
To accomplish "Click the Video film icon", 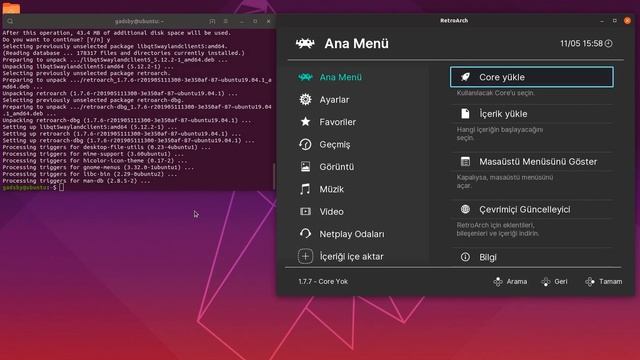I will click(305, 211).
